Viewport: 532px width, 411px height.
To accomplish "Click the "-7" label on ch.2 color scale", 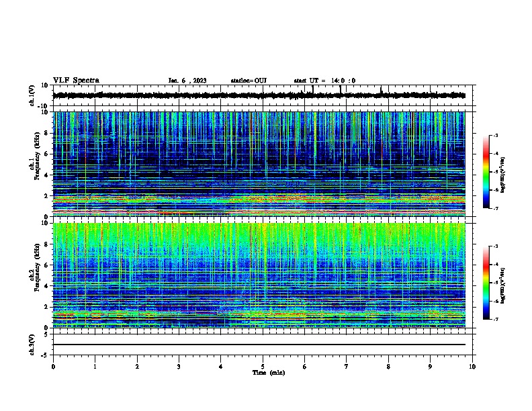I will point(495,319).
